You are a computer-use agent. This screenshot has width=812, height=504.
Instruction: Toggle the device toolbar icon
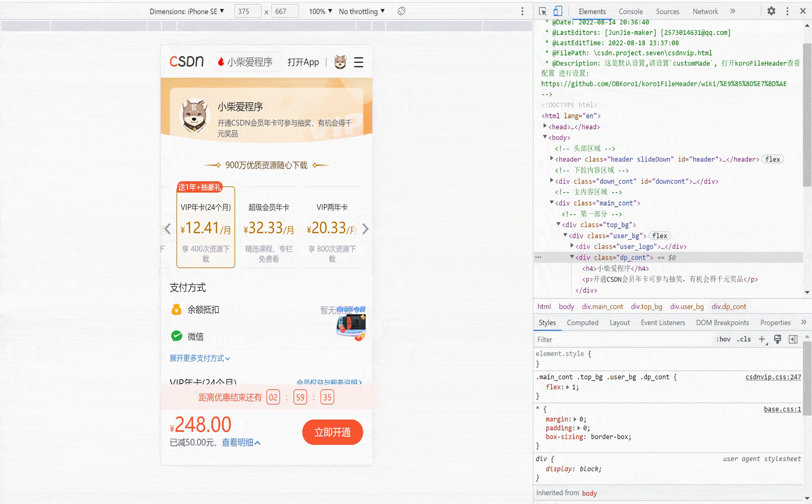(558, 11)
